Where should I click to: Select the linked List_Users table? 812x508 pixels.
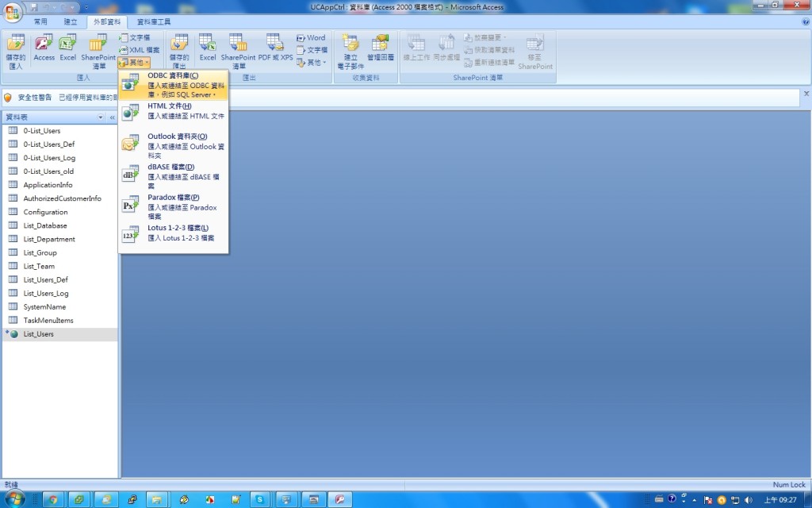60,334
